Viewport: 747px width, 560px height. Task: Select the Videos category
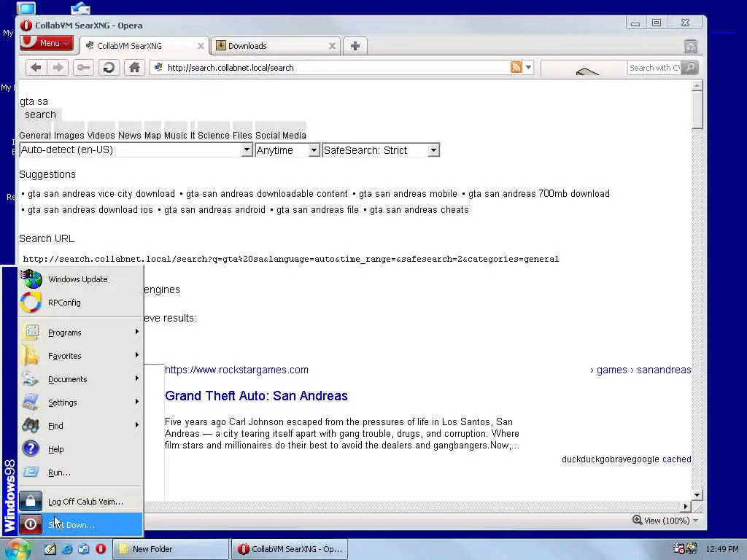pos(101,135)
